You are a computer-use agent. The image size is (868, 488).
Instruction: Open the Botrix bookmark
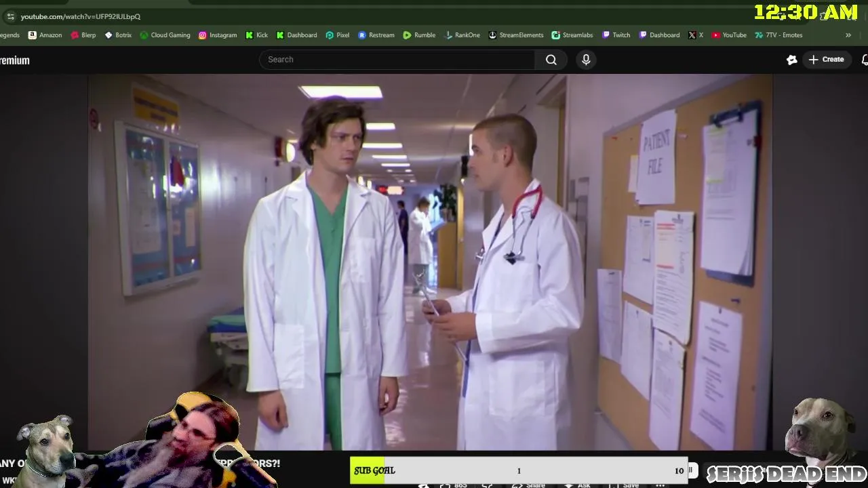point(118,35)
